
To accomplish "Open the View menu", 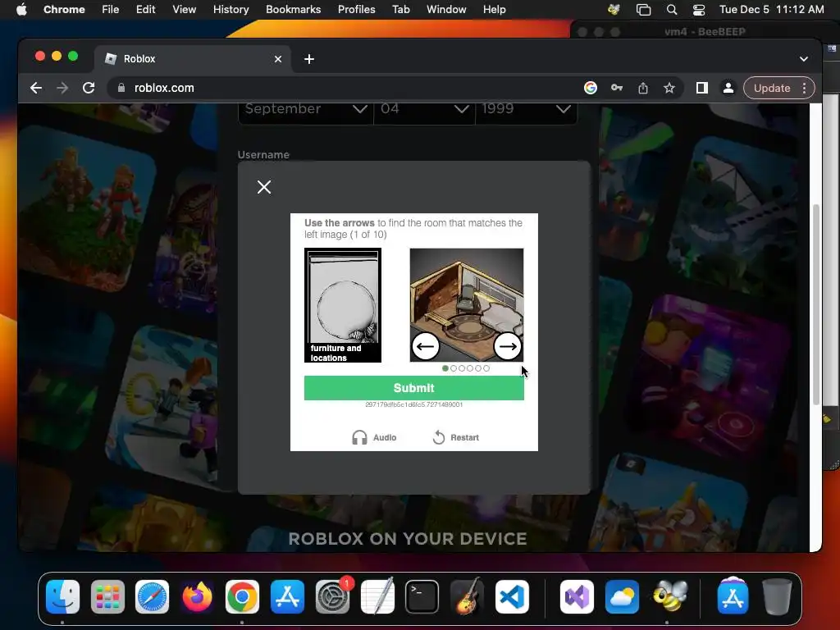I will (184, 9).
